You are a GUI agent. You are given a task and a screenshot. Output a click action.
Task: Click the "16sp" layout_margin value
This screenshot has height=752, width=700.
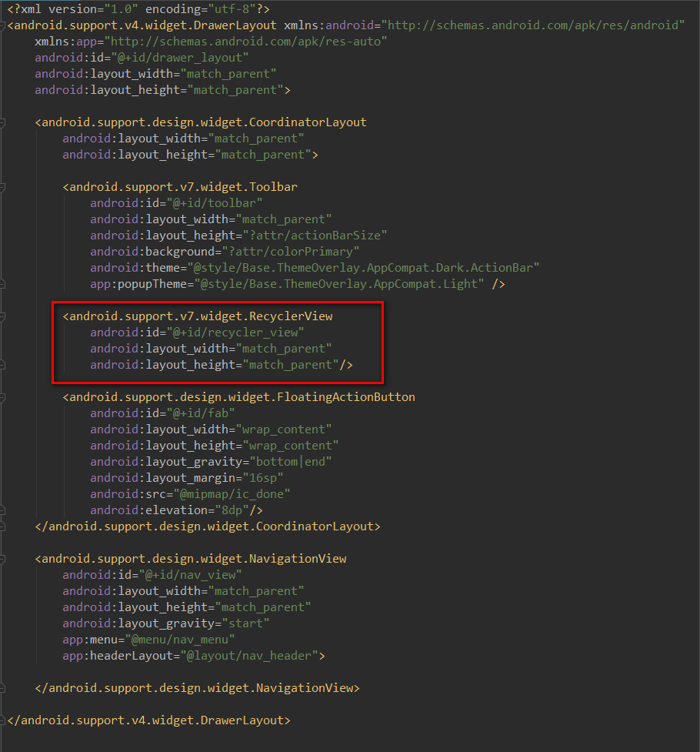(x=263, y=478)
